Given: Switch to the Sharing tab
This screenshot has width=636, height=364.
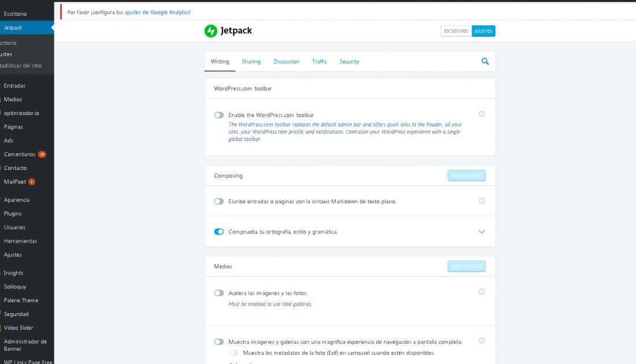Looking at the screenshot, I should 251,62.
